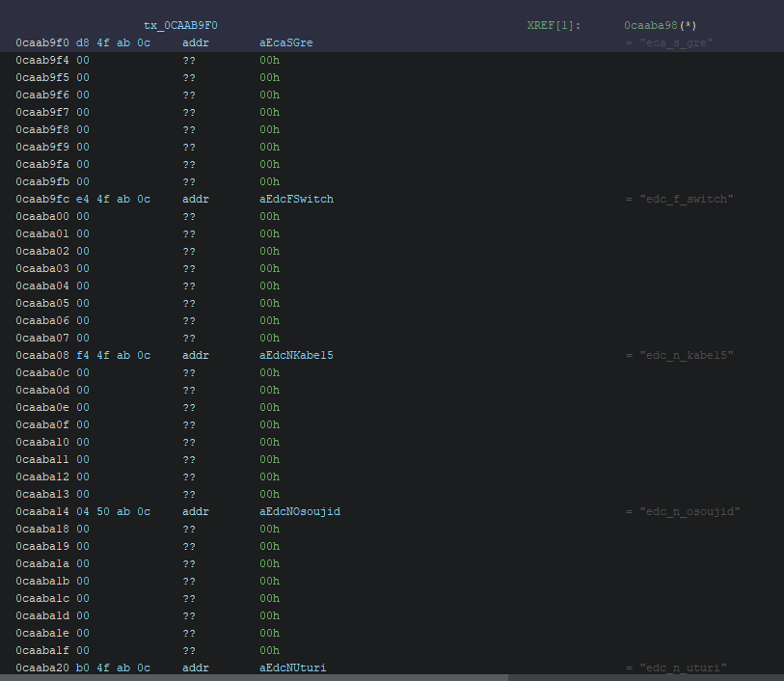The image size is (784, 681).
Task: Navigate to the aEdcNUturi reference
Action: 293,667
